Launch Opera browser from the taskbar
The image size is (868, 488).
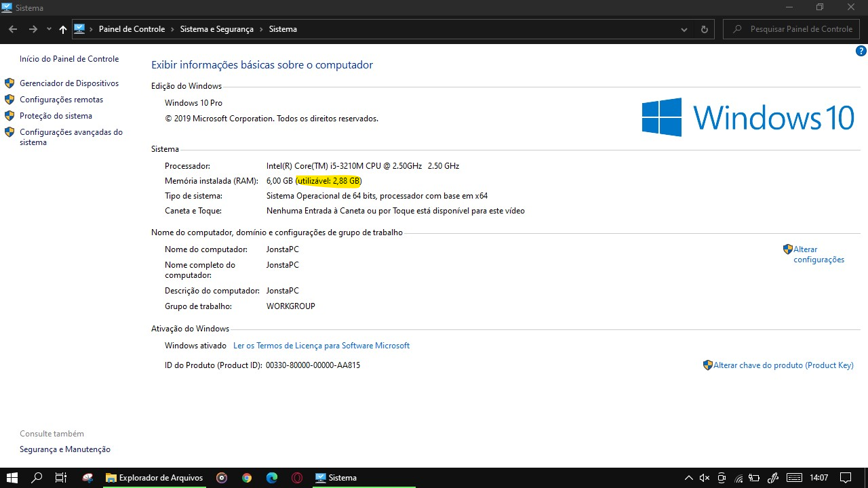297,478
